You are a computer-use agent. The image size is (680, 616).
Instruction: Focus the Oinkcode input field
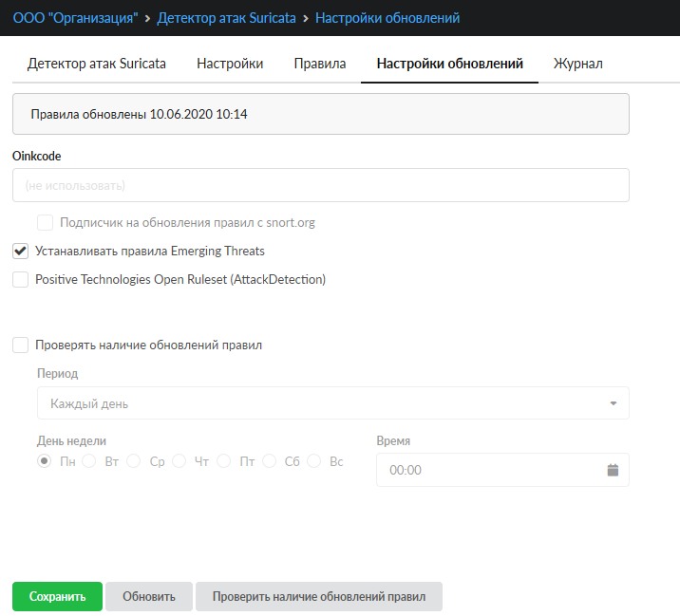(x=321, y=185)
